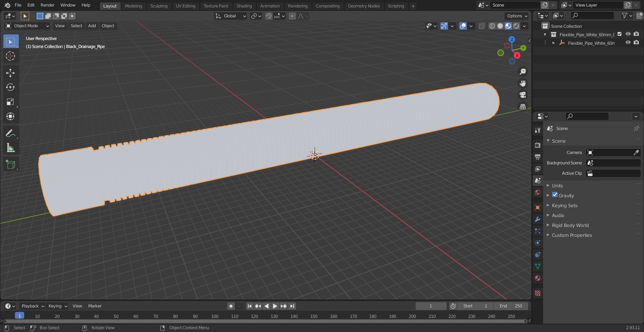Hide the Flexible_Pipe_White_60r object eye icon
The width and height of the screenshot is (644, 332).
[x=628, y=42]
